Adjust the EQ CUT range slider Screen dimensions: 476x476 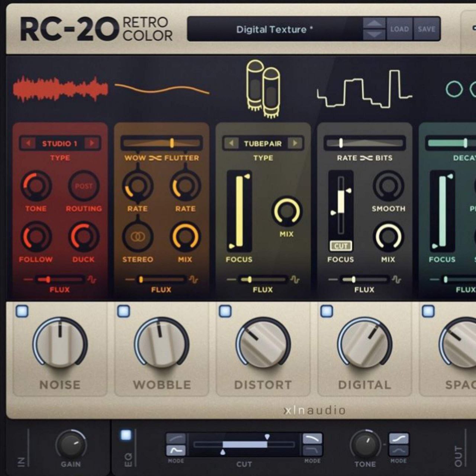click(x=244, y=444)
